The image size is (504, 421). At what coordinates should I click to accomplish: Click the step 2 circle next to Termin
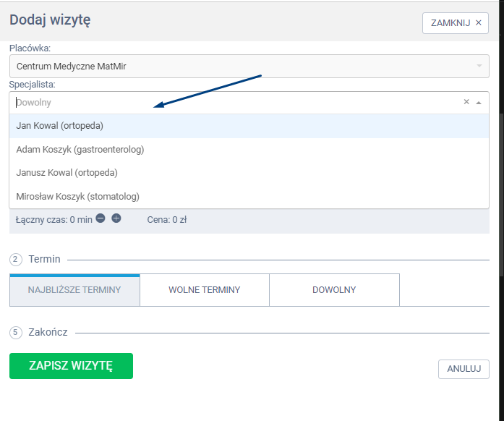point(16,259)
